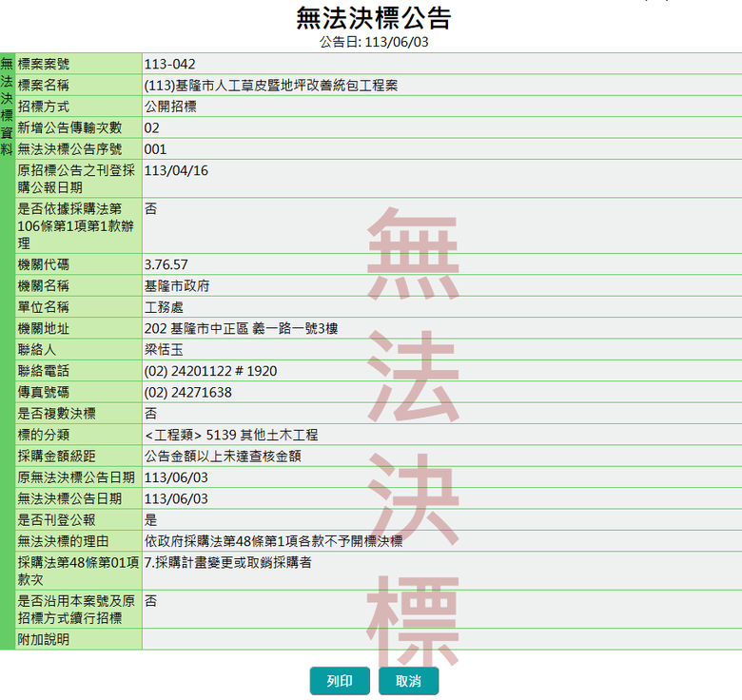Select original tender date 113/04/16
The height and width of the screenshot is (700, 742).
176,170
